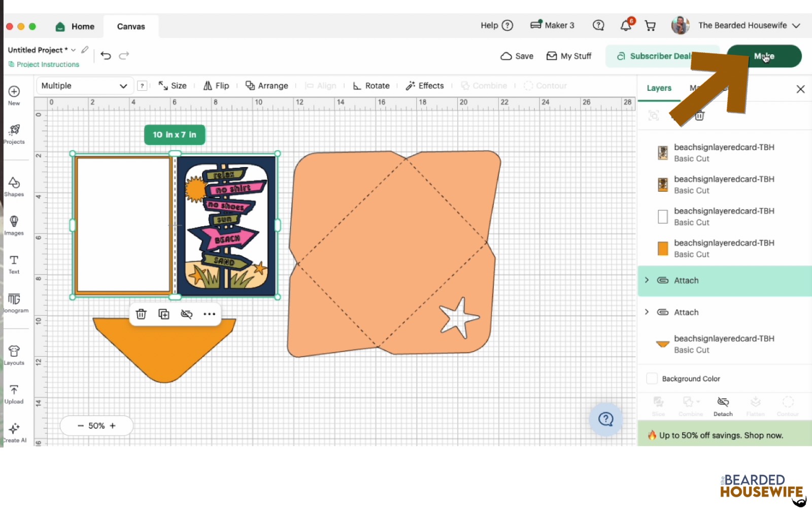The width and height of the screenshot is (812, 516).
Task: Open the Multiple operation dropdown
Action: tap(84, 86)
